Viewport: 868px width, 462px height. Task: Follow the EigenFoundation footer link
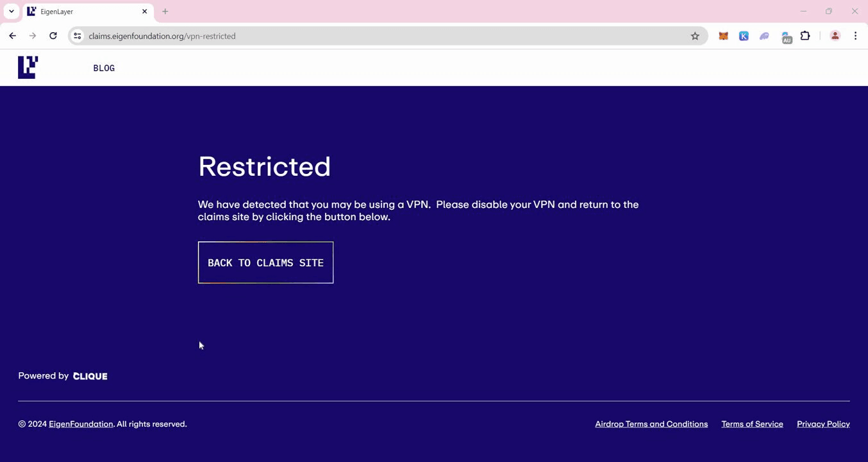click(x=81, y=424)
